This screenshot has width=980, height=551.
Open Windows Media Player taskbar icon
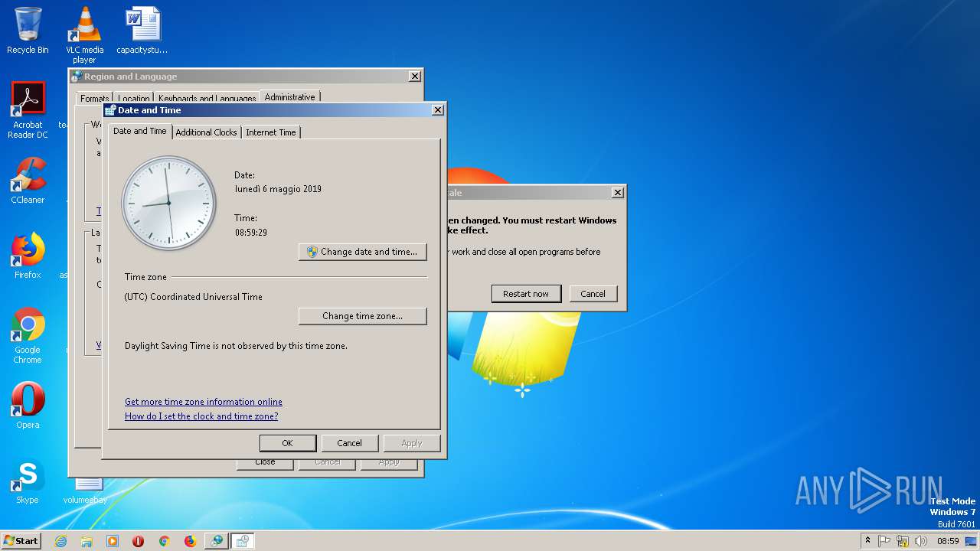point(113,541)
